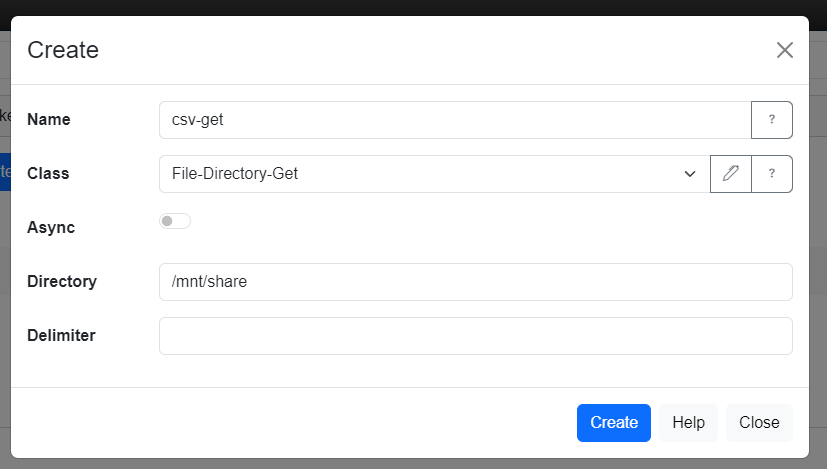Click the Name field label

(49, 120)
